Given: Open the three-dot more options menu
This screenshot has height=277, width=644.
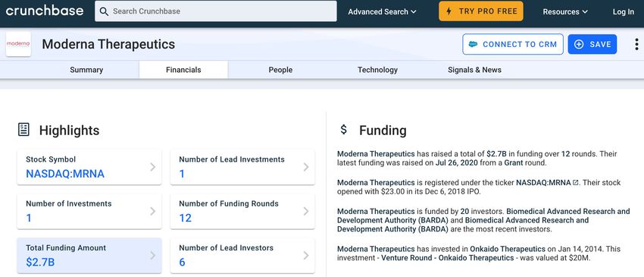Looking at the screenshot, I should [636, 44].
